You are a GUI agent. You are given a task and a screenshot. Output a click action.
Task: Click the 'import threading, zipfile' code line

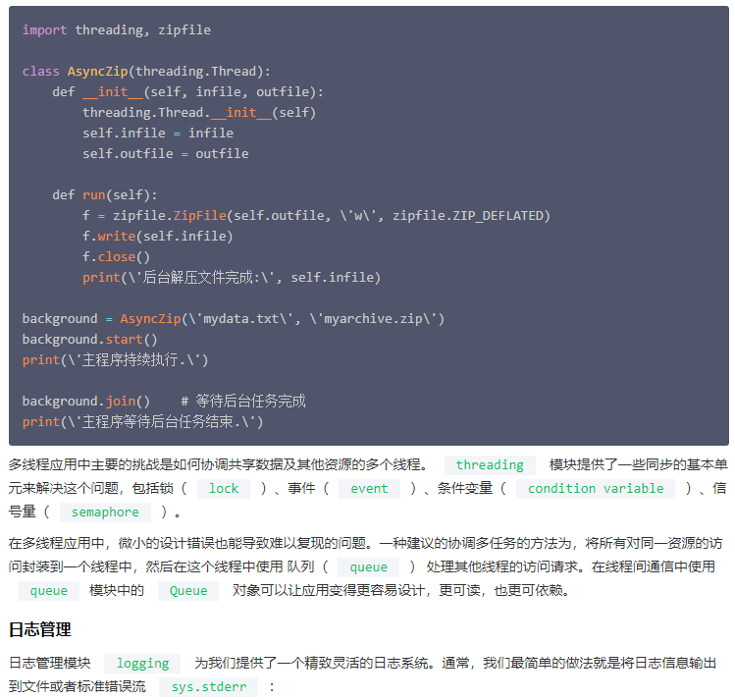tap(117, 30)
